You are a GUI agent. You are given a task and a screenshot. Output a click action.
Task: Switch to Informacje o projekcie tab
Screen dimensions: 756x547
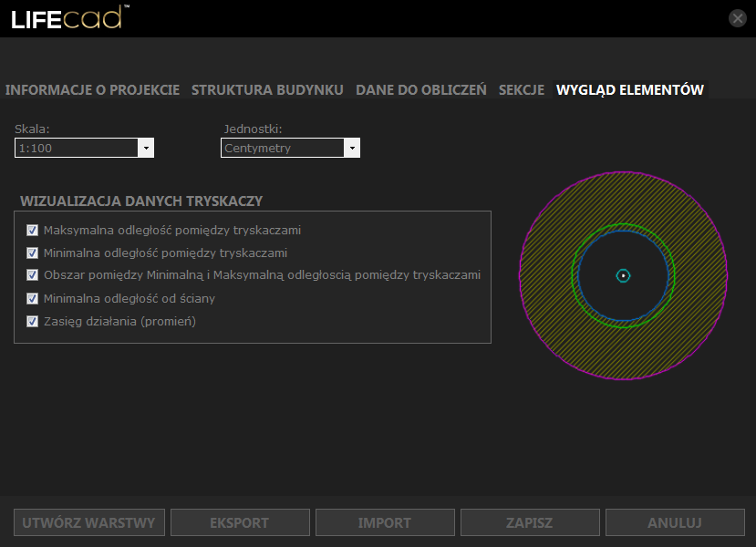pyautogui.click(x=92, y=90)
